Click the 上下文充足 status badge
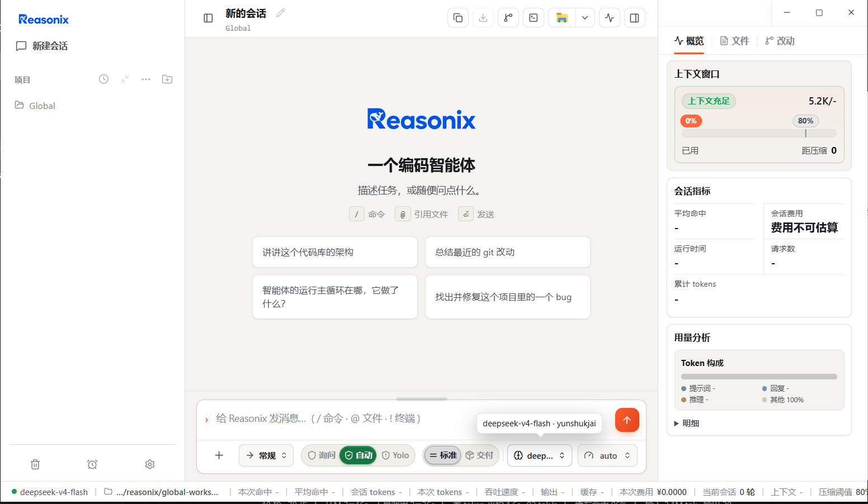 (709, 101)
